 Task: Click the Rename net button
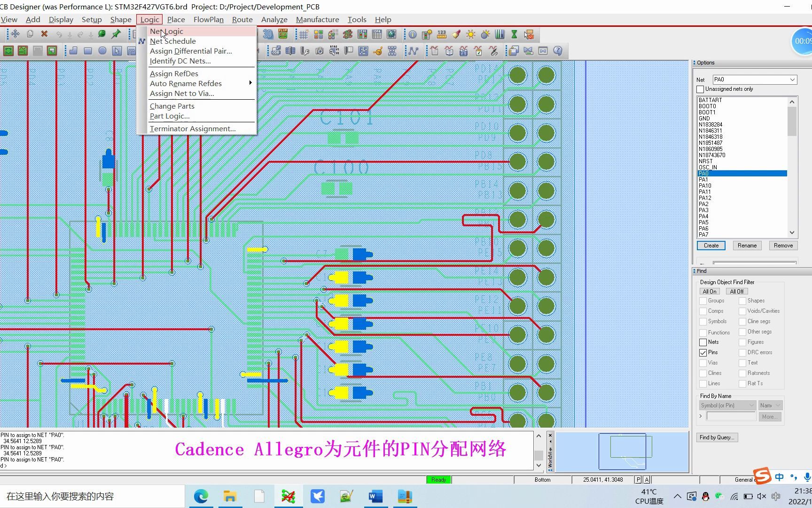click(x=747, y=246)
